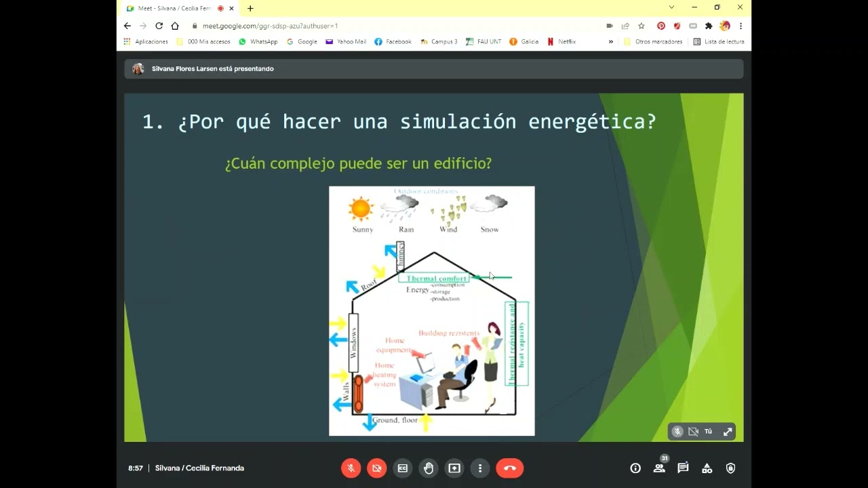Raise your hand in the meeting
Viewport: 868px width, 488px height.
pyautogui.click(x=429, y=468)
